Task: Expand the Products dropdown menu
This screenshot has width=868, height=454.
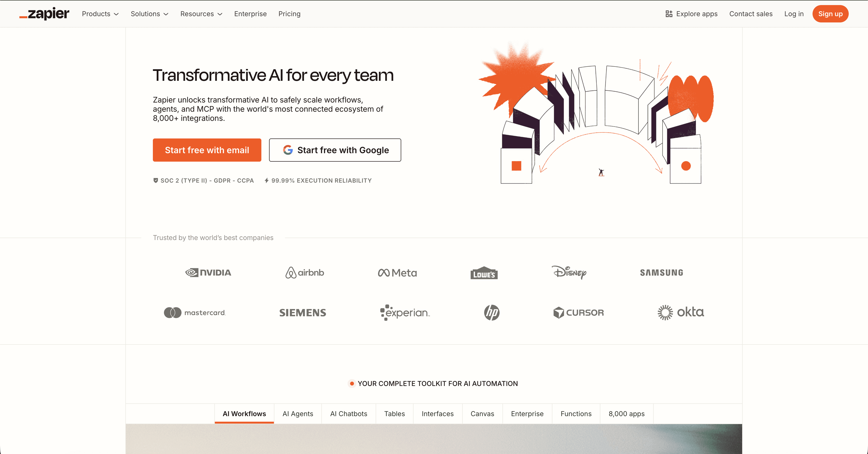Action: coord(100,14)
